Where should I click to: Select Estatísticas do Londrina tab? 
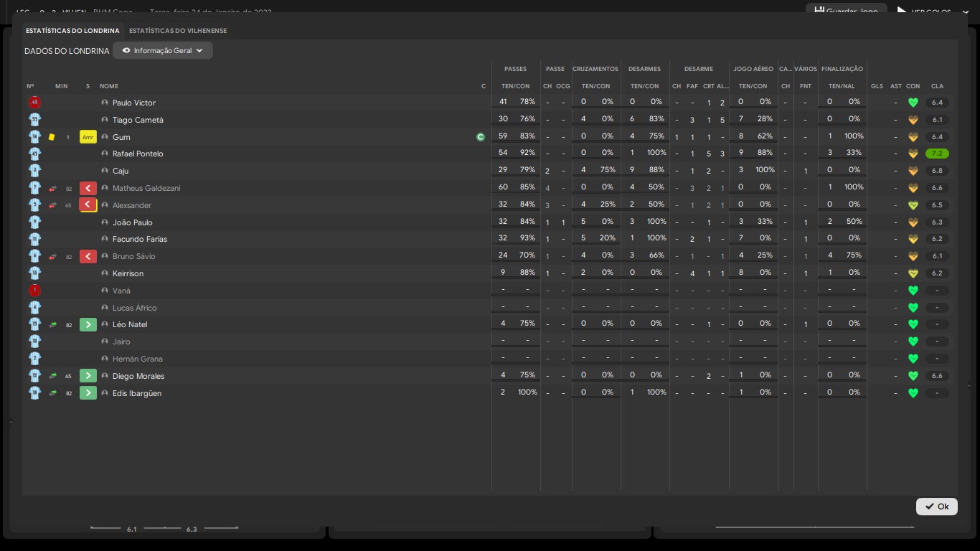coord(72,31)
